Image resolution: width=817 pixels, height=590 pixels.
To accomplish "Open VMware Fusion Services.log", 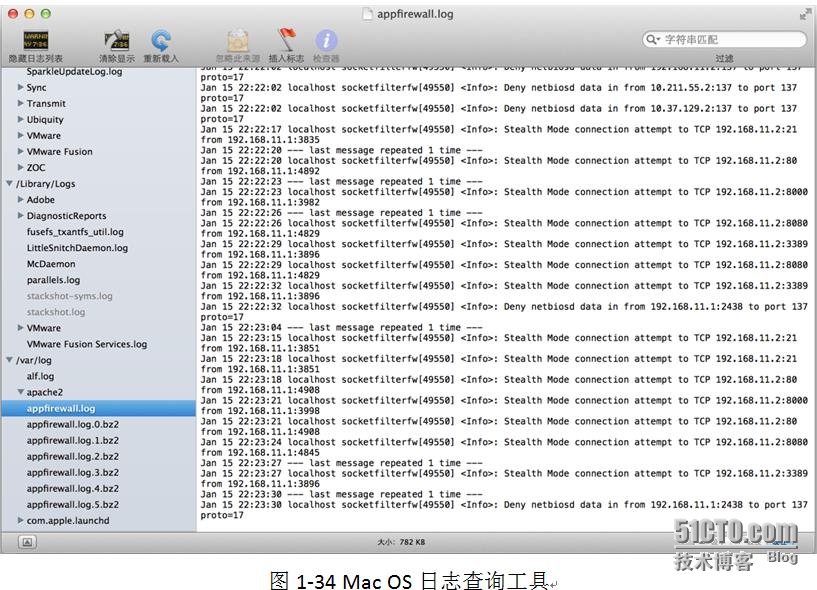I will click(x=86, y=344).
